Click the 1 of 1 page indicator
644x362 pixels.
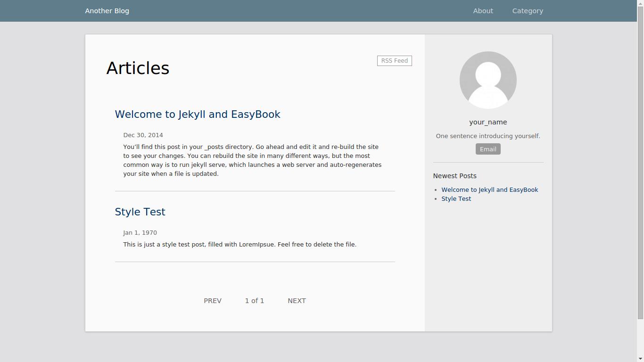click(x=255, y=300)
